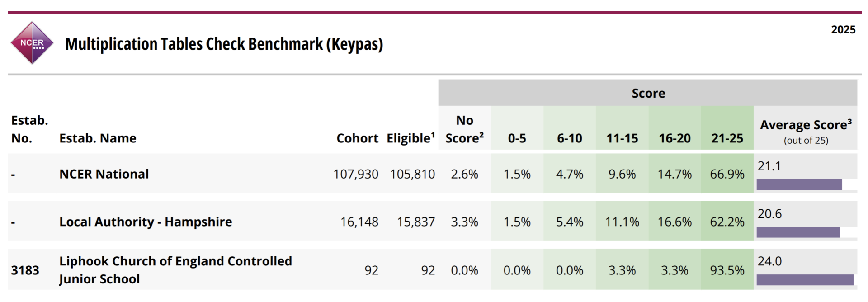Image resolution: width=868 pixels, height=302 pixels.
Task: Click the 66.9% cell for NCER National
Action: tap(727, 174)
